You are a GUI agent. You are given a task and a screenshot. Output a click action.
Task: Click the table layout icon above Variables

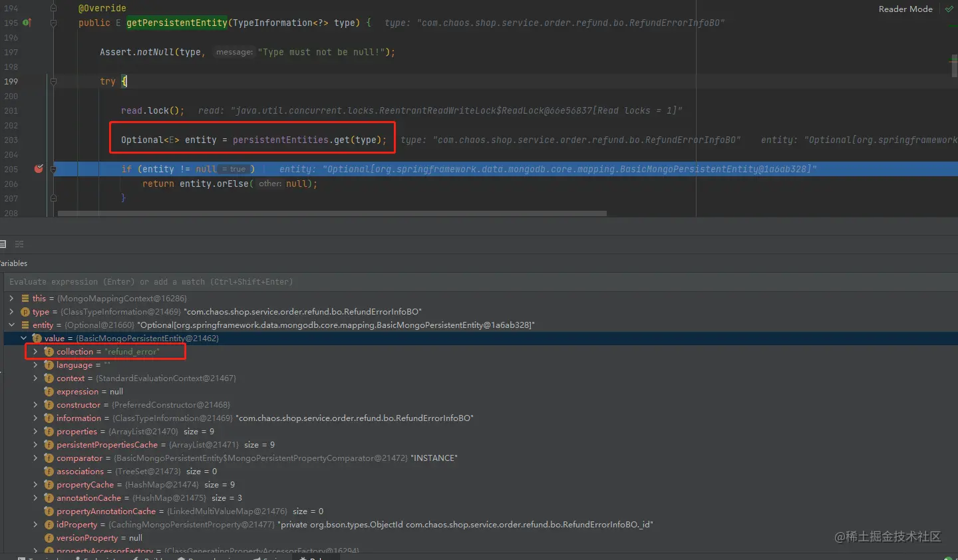click(3, 244)
